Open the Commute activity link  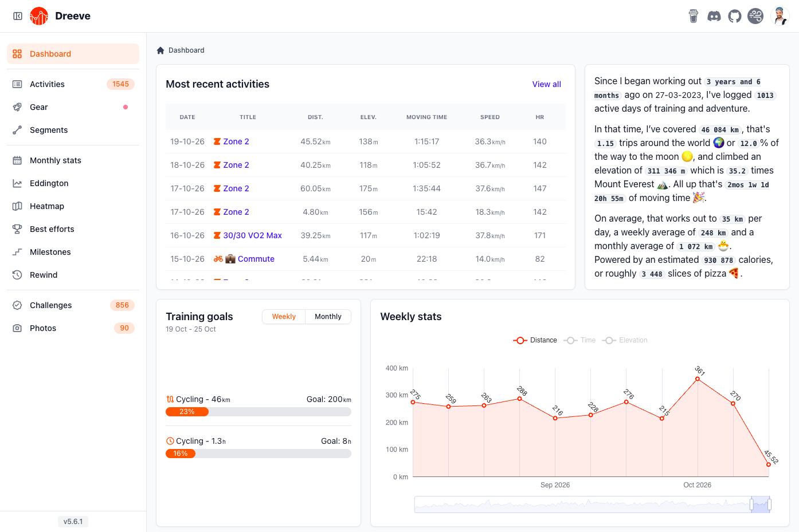[x=256, y=259]
